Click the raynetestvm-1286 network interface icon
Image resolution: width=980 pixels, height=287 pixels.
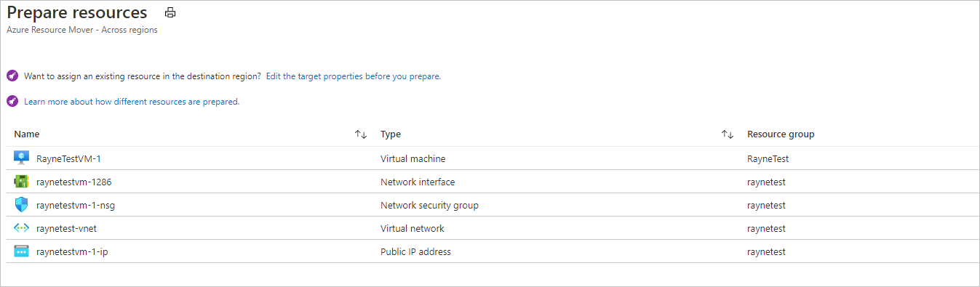click(21, 182)
